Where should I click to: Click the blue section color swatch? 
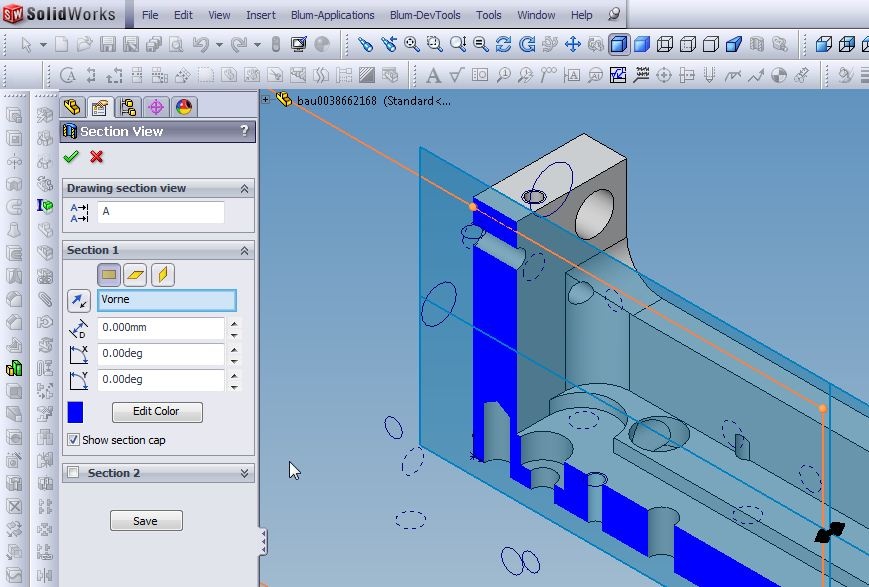click(x=75, y=412)
